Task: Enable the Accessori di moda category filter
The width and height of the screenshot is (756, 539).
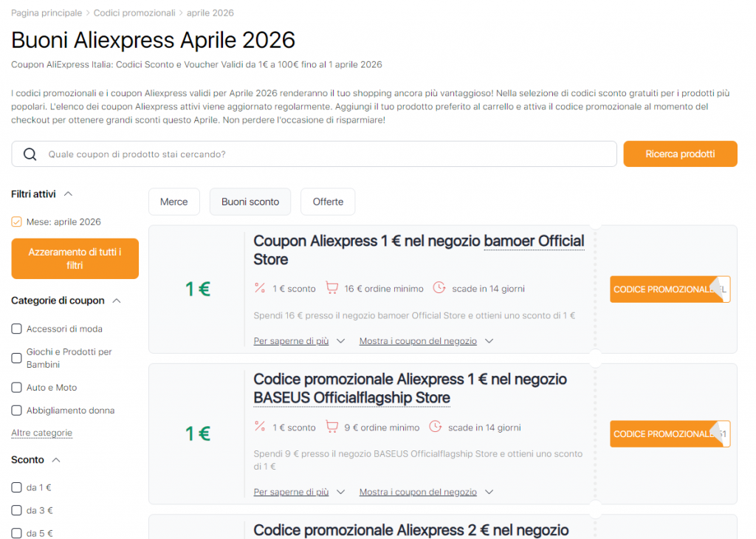Action: tap(16, 329)
